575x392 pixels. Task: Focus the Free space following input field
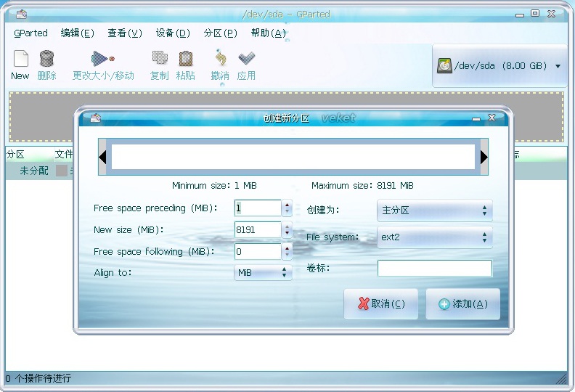point(258,252)
